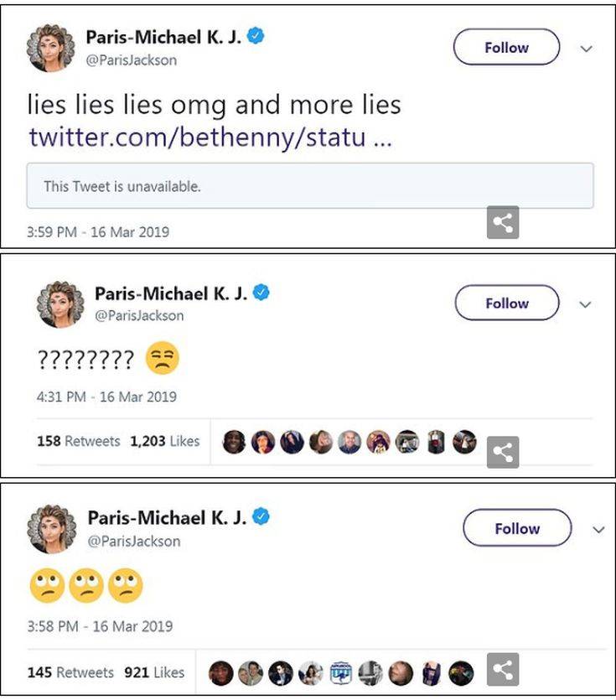Open chevron options on the 4:31 PM tweet
616x700 pixels.
click(585, 304)
